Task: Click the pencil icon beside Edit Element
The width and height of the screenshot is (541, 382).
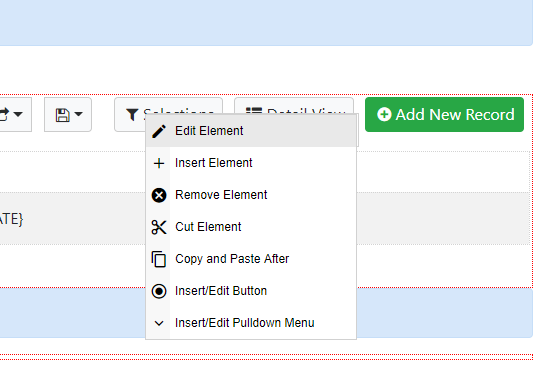Action: (x=159, y=131)
